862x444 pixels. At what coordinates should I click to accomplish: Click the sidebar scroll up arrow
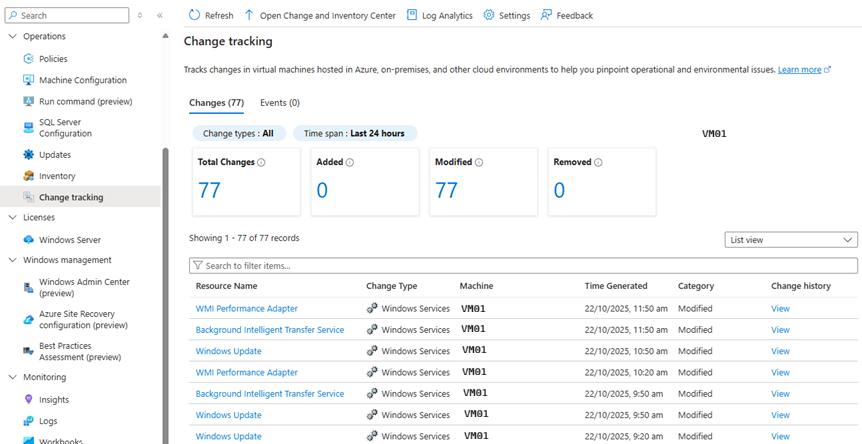(165, 36)
